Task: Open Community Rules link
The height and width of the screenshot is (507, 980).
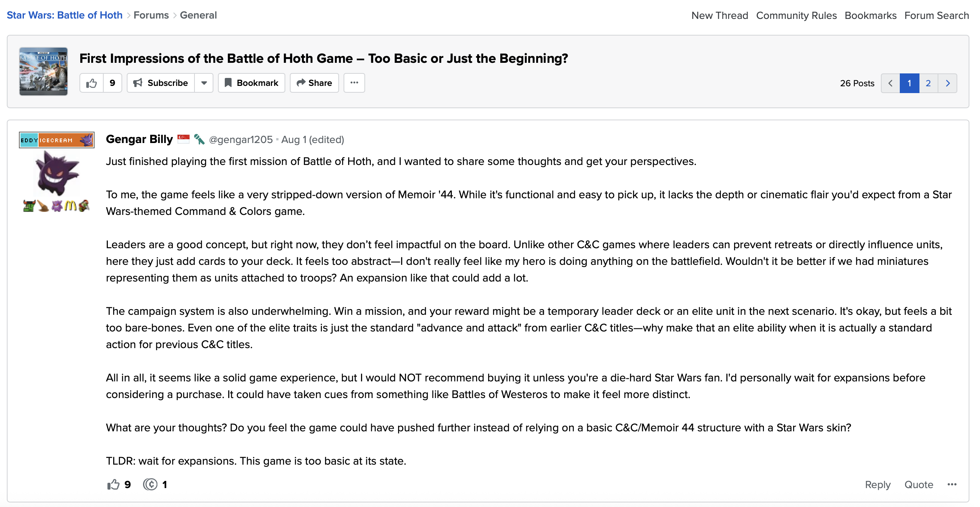Action: click(796, 16)
